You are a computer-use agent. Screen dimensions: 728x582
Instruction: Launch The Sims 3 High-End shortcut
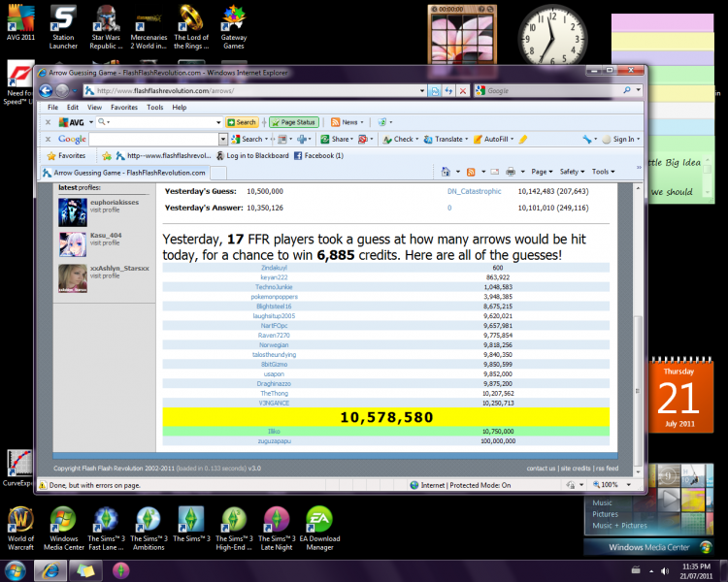point(234,528)
